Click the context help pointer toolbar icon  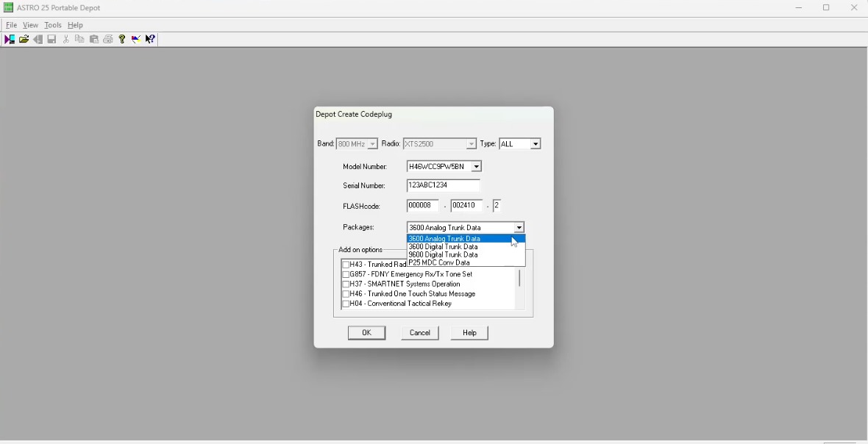(150, 39)
